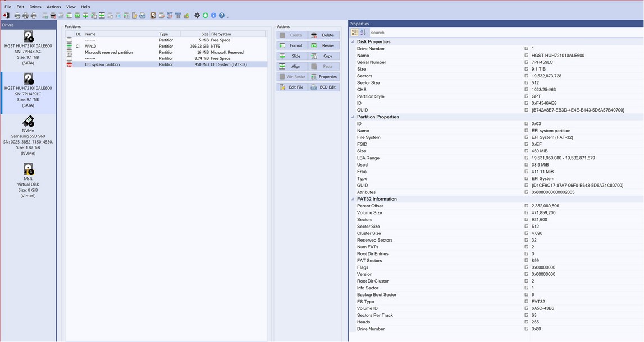The width and height of the screenshot is (644, 342).
Task: Click the copy icon beside Volume ID value
Action: 527,308
